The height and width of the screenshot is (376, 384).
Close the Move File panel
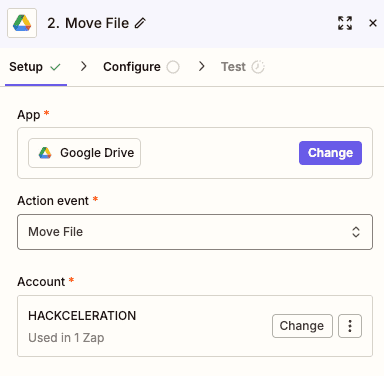[x=373, y=23]
